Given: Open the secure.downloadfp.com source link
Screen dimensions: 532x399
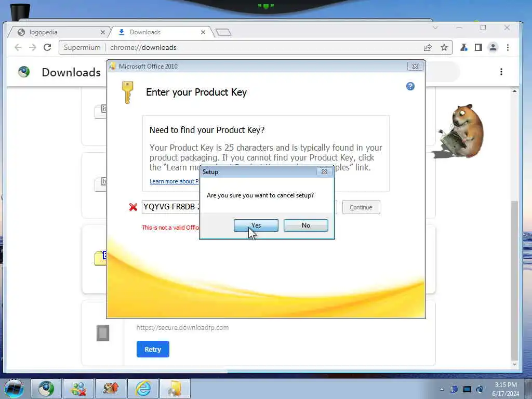Looking at the screenshot, I should click(182, 328).
